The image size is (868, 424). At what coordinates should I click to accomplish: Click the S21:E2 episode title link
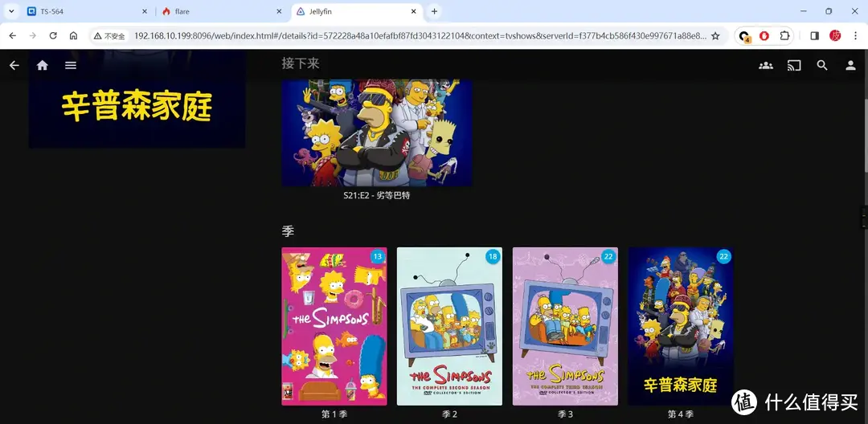click(x=376, y=196)
